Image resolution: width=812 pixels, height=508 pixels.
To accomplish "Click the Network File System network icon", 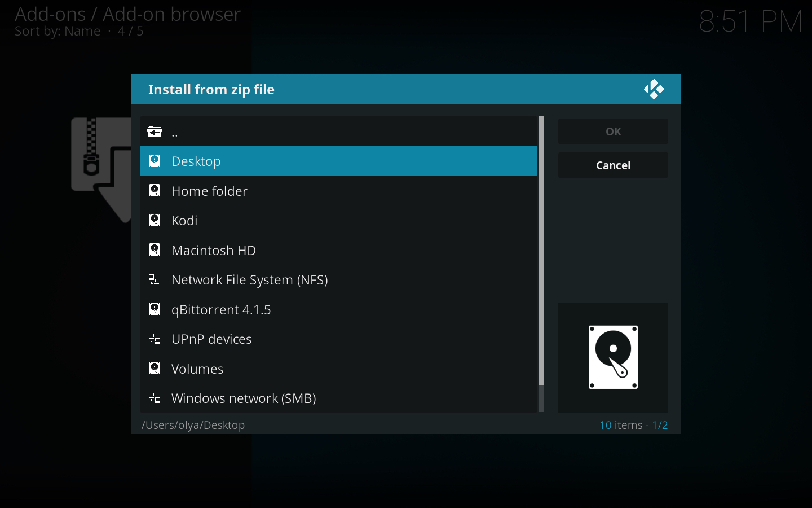I will pyautogui.click(x=155, y=280).
